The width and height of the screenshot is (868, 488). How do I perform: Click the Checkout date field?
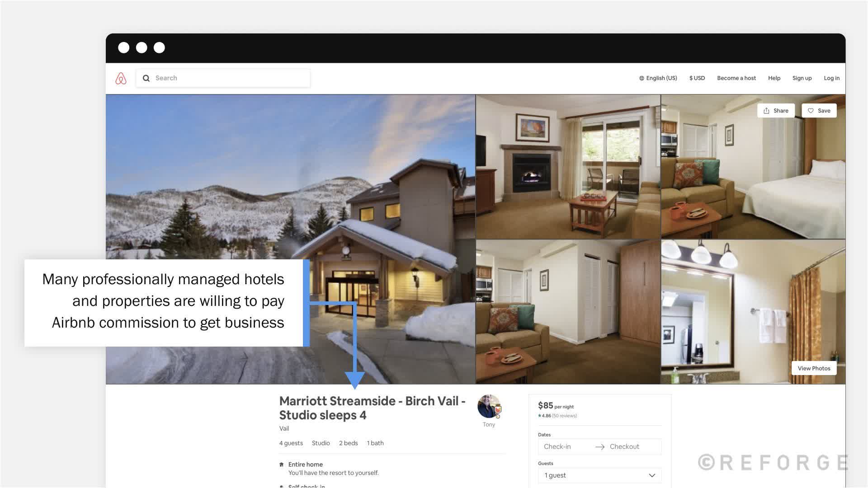pyautogui.click(x=624, y=446)
